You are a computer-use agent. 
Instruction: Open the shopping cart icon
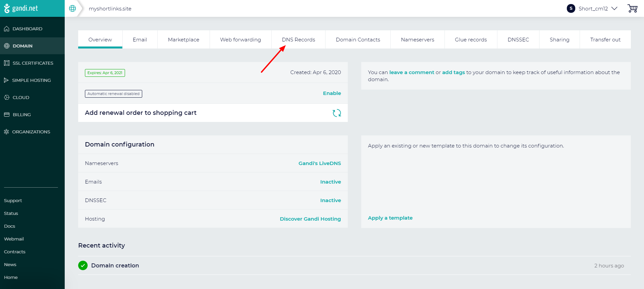click(x=633, y=8)
